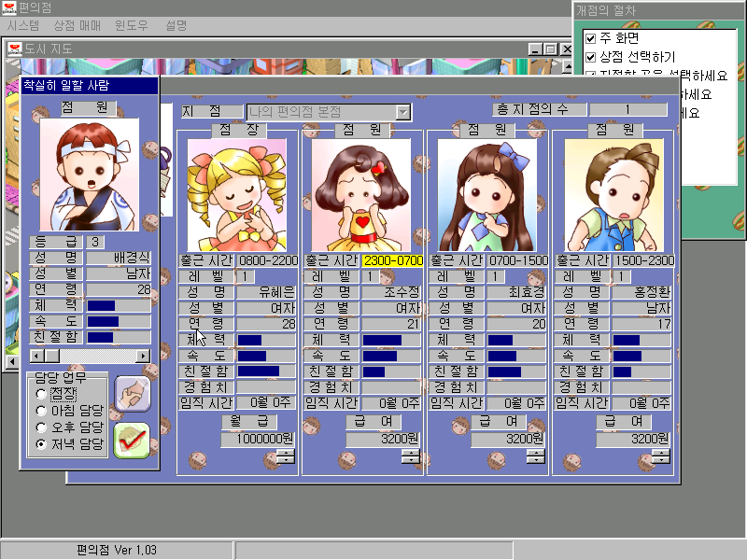Open the 지점 branch dropdown

pyautogui.click(x=403, y=112)
